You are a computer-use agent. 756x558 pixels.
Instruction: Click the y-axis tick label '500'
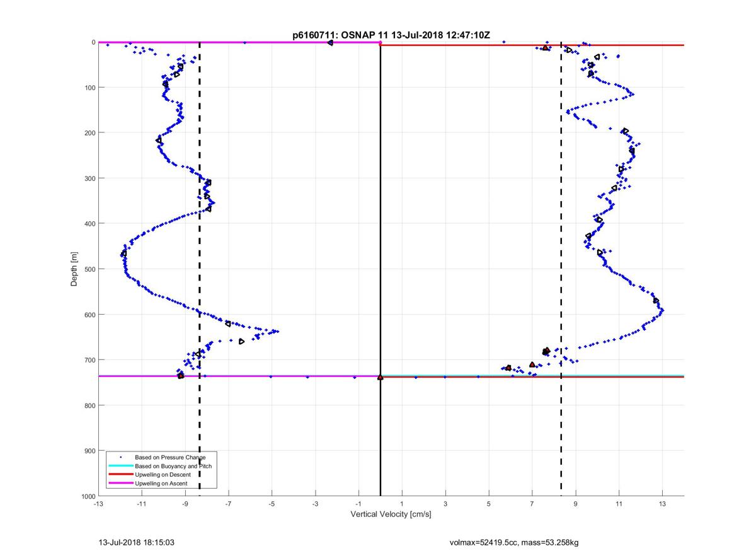point(89,269)
